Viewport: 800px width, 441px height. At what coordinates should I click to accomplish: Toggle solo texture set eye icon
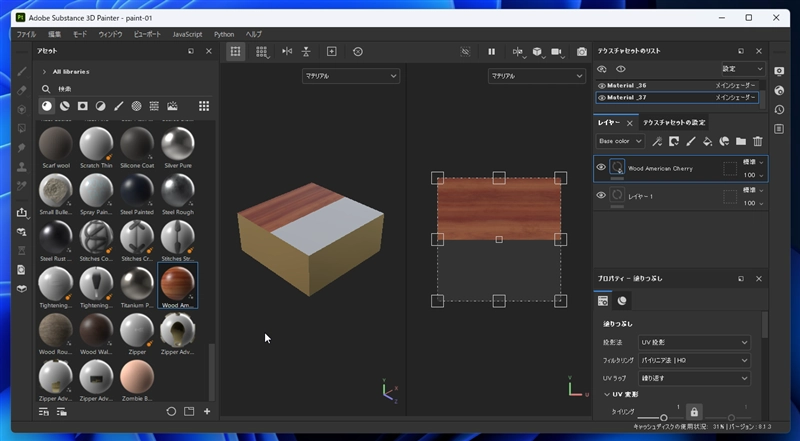[620, 69]
